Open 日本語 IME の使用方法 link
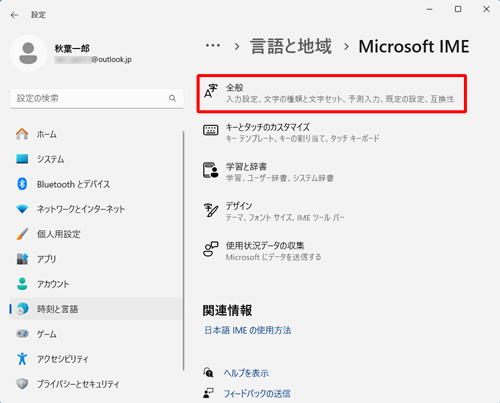Image resolution: width=500 pixels, height=403 pixels. tap(248, 330)
